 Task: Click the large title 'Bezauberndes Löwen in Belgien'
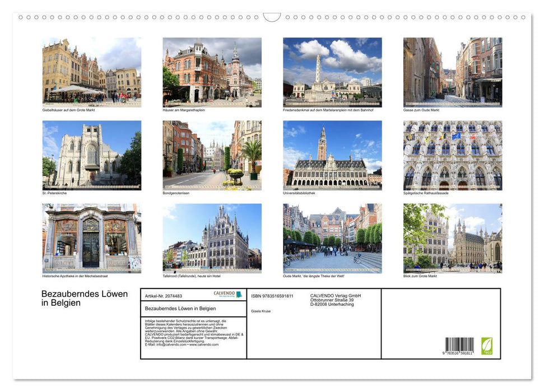(85, 298)
